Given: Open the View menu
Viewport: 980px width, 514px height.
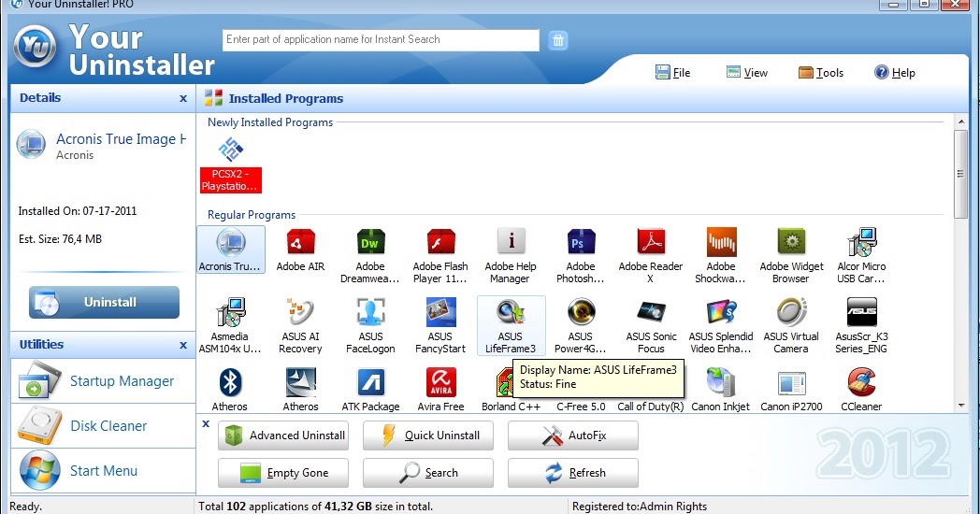Looking at the screenshot, I should click(x=747, y=73).
